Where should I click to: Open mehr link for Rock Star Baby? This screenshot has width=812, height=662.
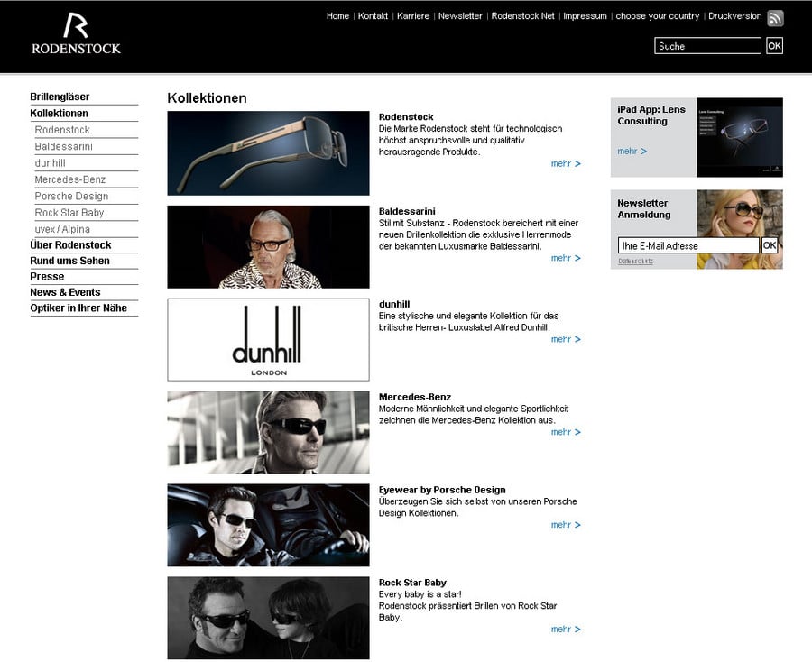click(x=565, y=630)
